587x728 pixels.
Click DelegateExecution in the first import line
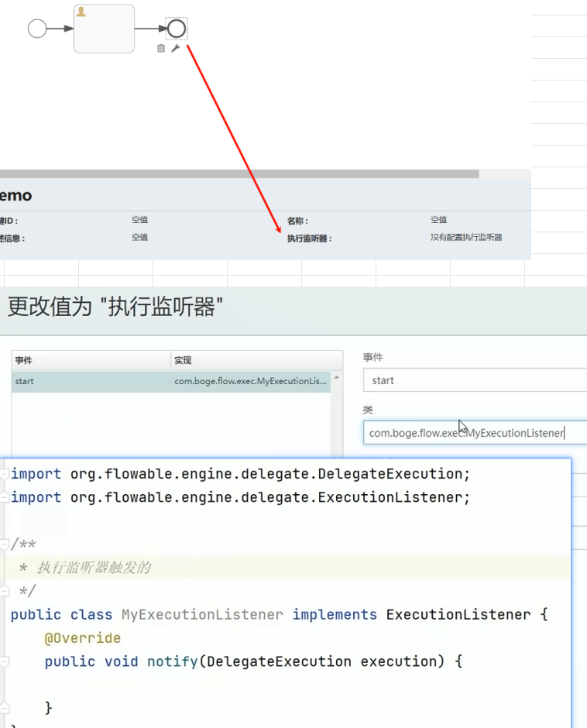pyautogui.click(x=390, y=473)
